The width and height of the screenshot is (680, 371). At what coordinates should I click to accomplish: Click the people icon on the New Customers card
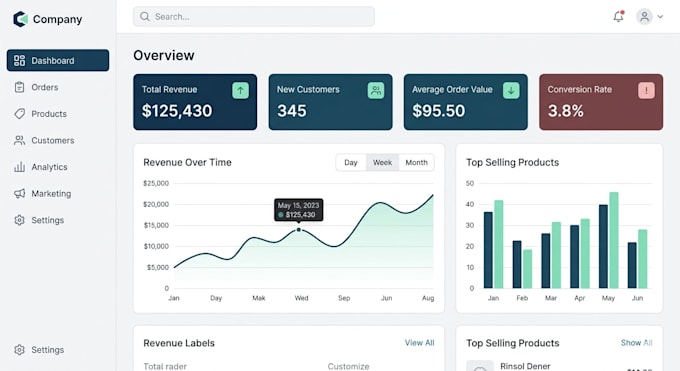tap(376, 90)
